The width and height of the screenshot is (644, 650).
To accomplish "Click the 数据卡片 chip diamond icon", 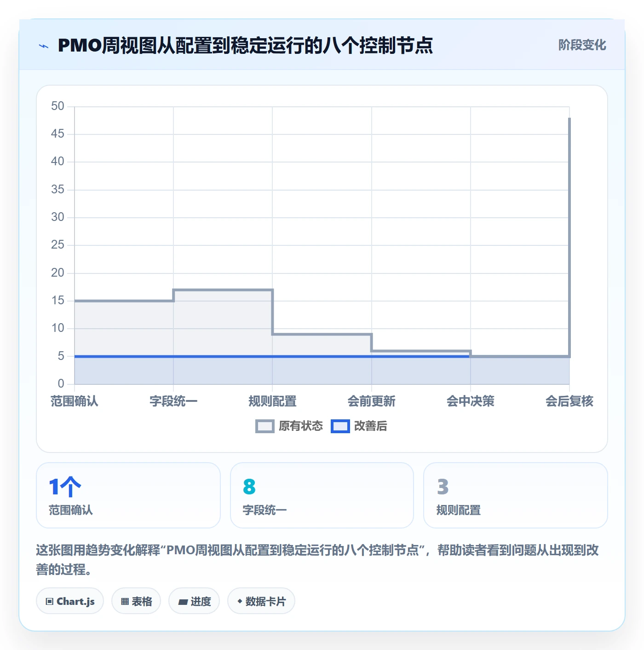I will click(240, 601).
